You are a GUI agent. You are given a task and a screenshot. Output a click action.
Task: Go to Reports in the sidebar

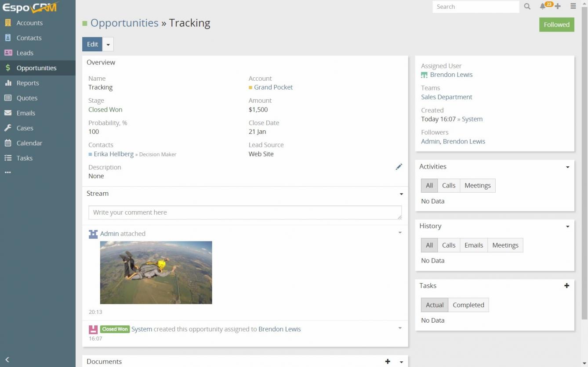point(28,83)
